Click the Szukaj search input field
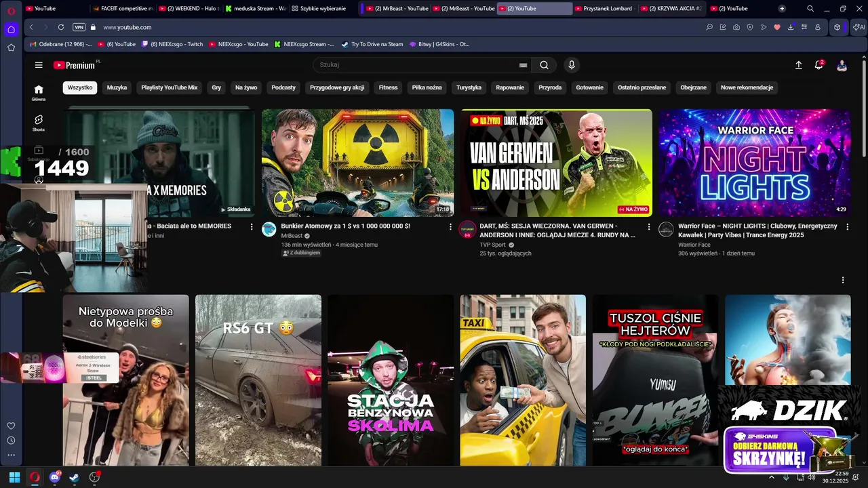868x488 pixels. [x=420, y=65]
